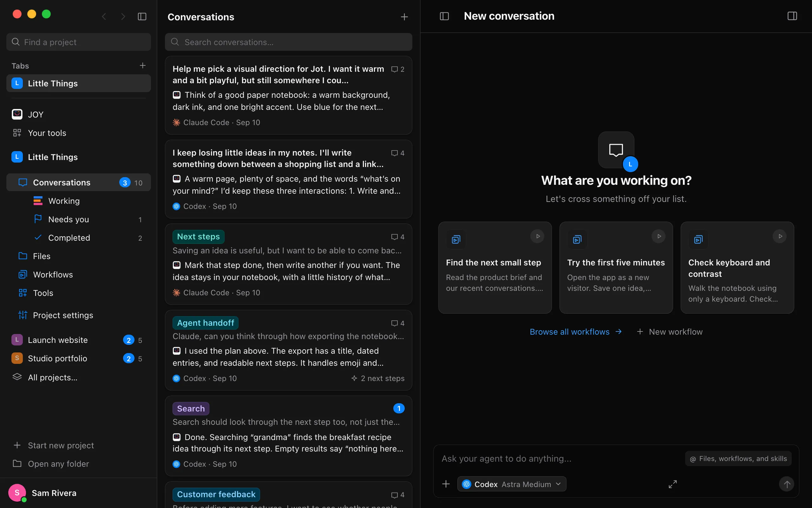Run the Check keyboard and contrast workflow
This screenshot has width=812, height=508.
coord(780,236)
